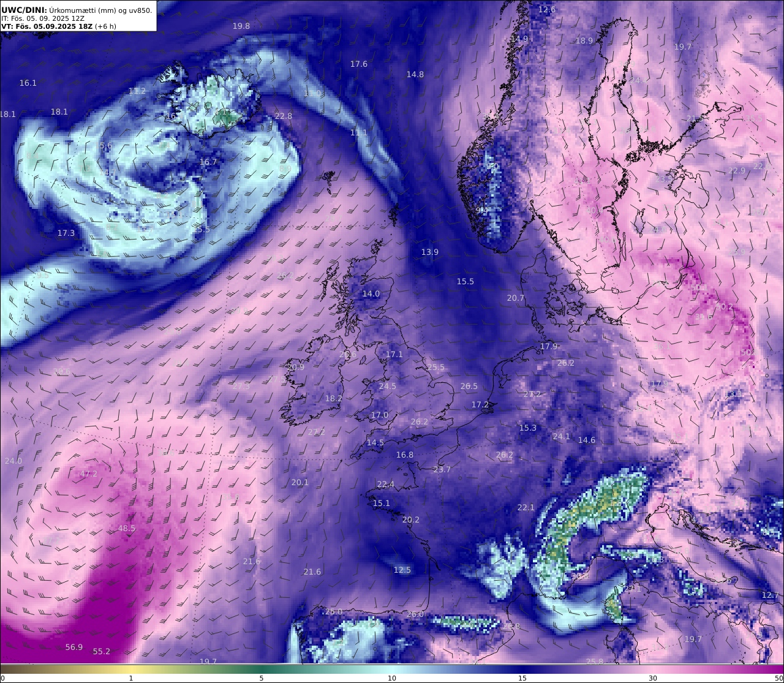Click the VT: Fös. 05.09.2025 18Z line

click(59, 26)
